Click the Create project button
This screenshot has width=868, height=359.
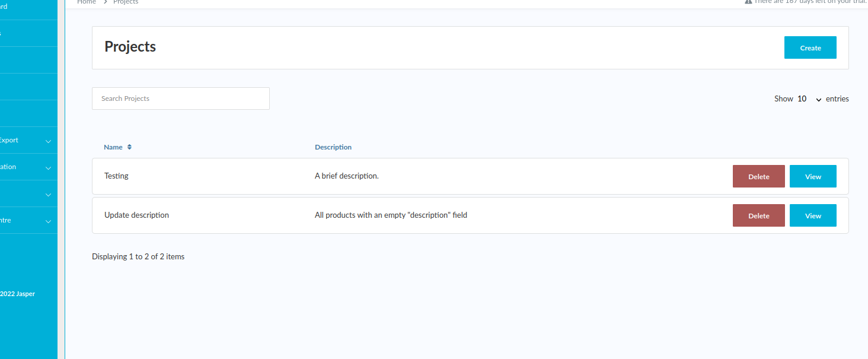click(810, 47)
